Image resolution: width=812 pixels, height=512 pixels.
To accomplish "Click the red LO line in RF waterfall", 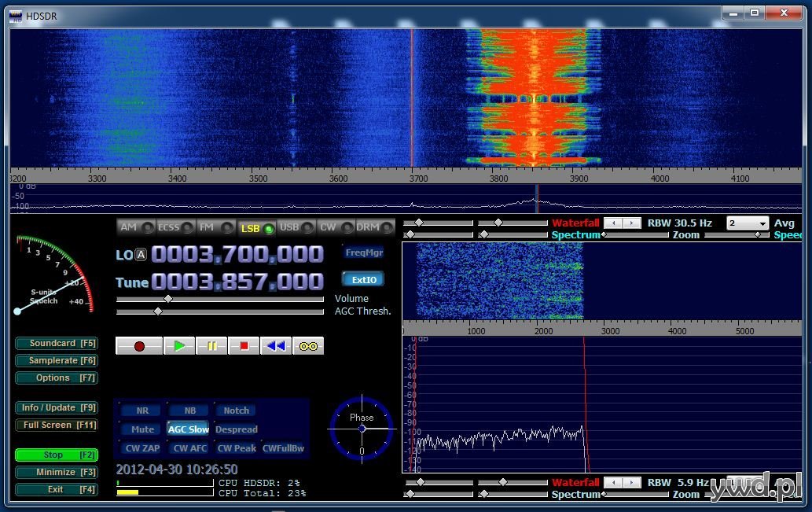I will click(412, 98).
